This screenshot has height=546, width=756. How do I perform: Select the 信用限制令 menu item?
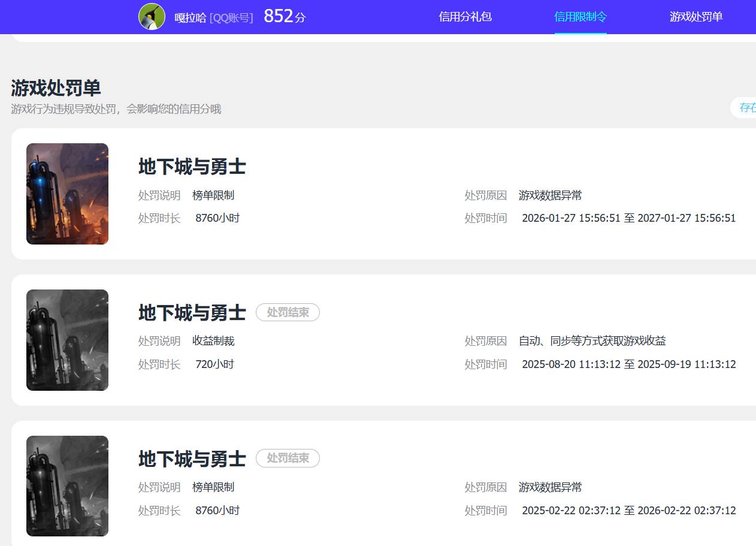pos(580,17)
